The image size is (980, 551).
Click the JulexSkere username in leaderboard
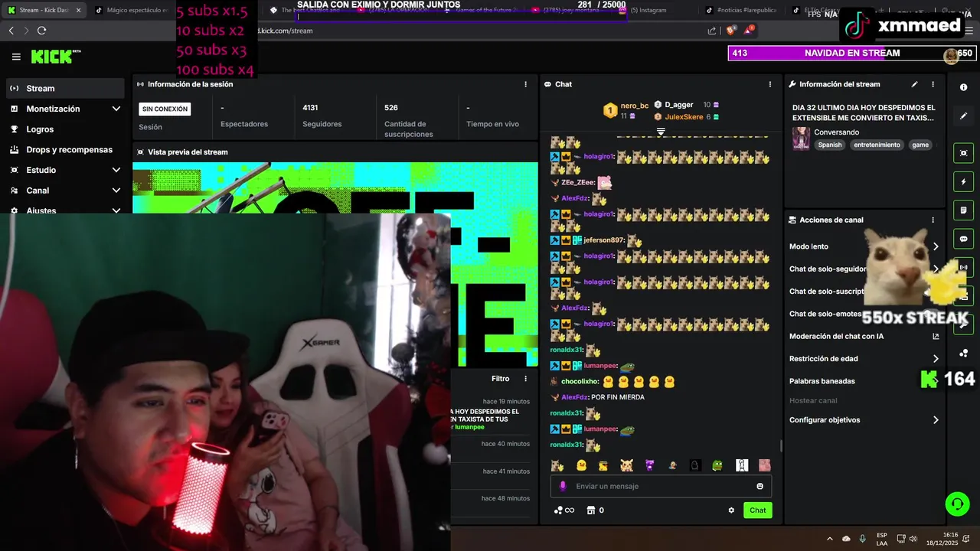point(684,117)
